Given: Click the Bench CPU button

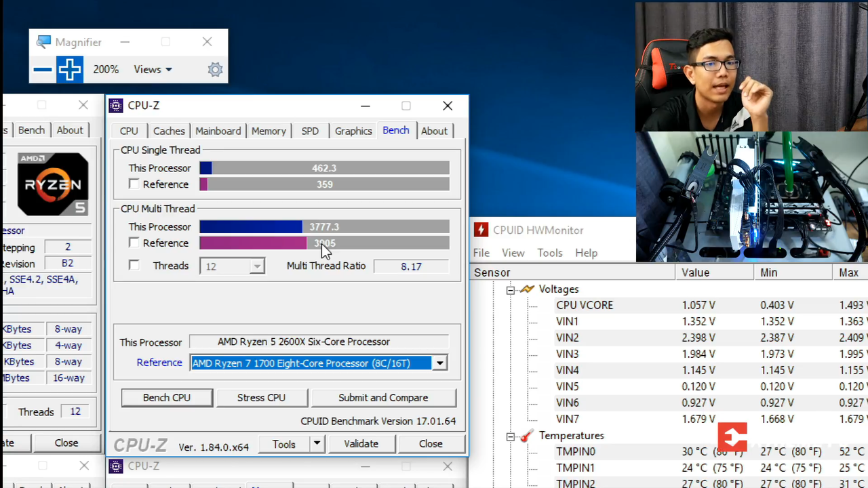Looking at the screenshot, I should point(167,397).
